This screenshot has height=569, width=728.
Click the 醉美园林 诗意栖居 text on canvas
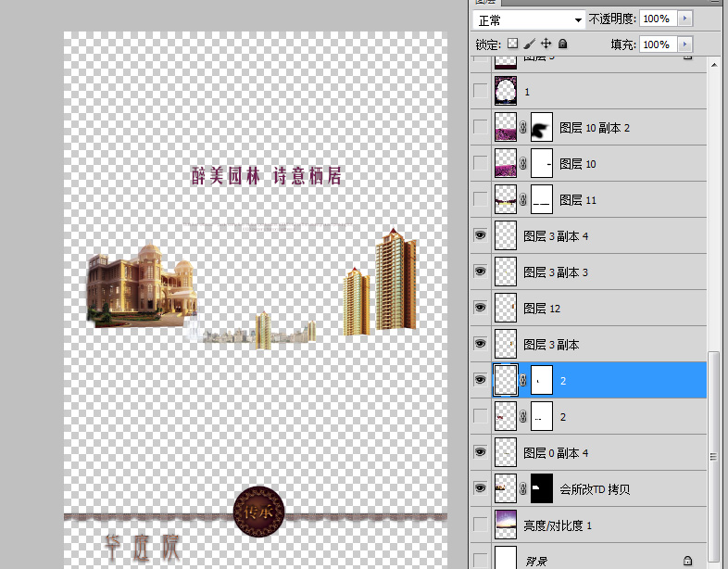tap(267, 176)
